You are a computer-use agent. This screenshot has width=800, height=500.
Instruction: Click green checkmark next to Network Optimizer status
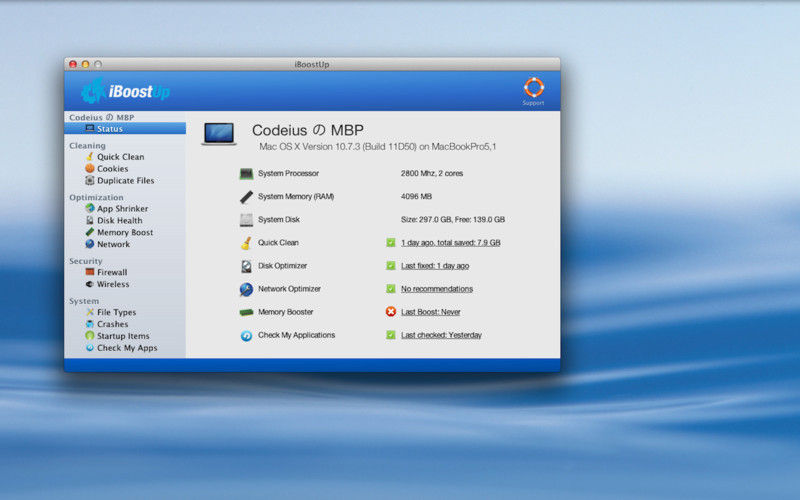(x=391, y=289)
